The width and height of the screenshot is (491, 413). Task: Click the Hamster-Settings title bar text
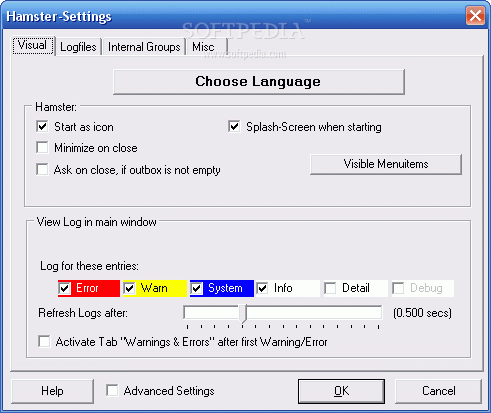[x=59, y=16]
